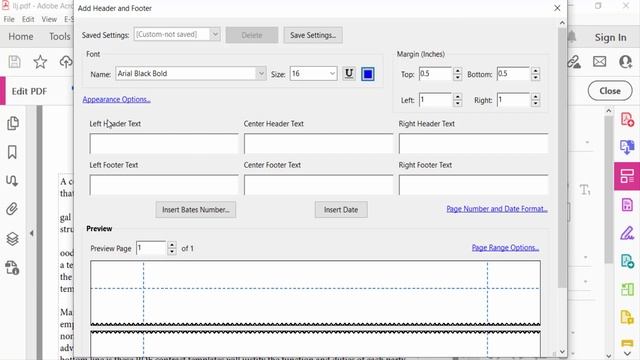The width and height of the screenshot is (640, 360).
Task: Click the Sign In button
Action: [611, 38]
